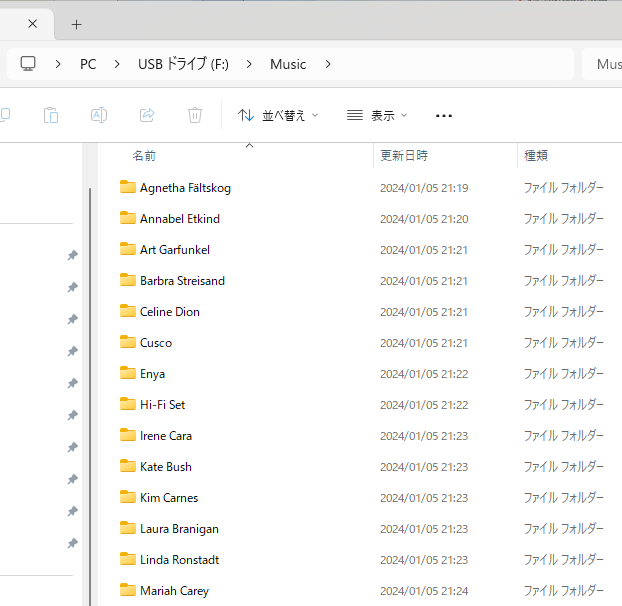
Task: Select the Art Garfunkel folder icon
Action: (128, 249)
